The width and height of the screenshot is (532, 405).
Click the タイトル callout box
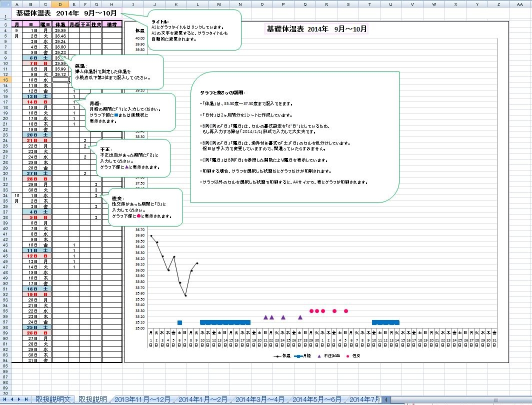coord(194,30)
